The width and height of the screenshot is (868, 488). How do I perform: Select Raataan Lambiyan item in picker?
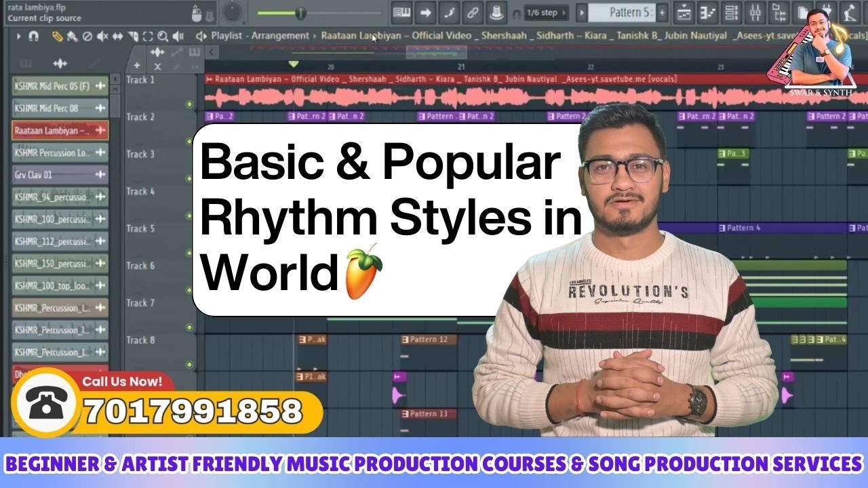(60, 131)
